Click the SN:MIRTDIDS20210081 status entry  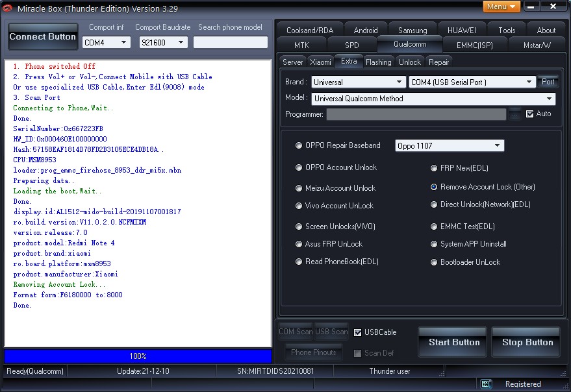[275, 371]
